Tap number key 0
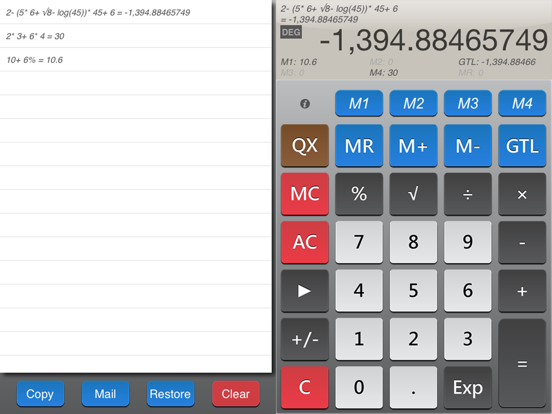The width and height of the screenshot is (552, 414). tap(359, 388)
